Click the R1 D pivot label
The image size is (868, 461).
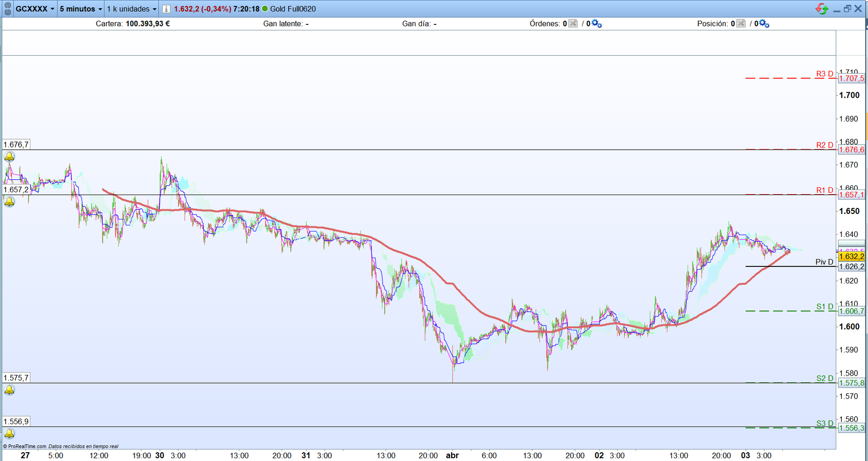pyautogui.click(x=825, y=190)
